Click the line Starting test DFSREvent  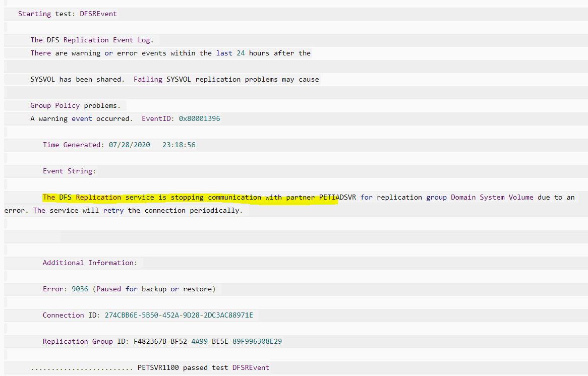[x=68, y=14]
